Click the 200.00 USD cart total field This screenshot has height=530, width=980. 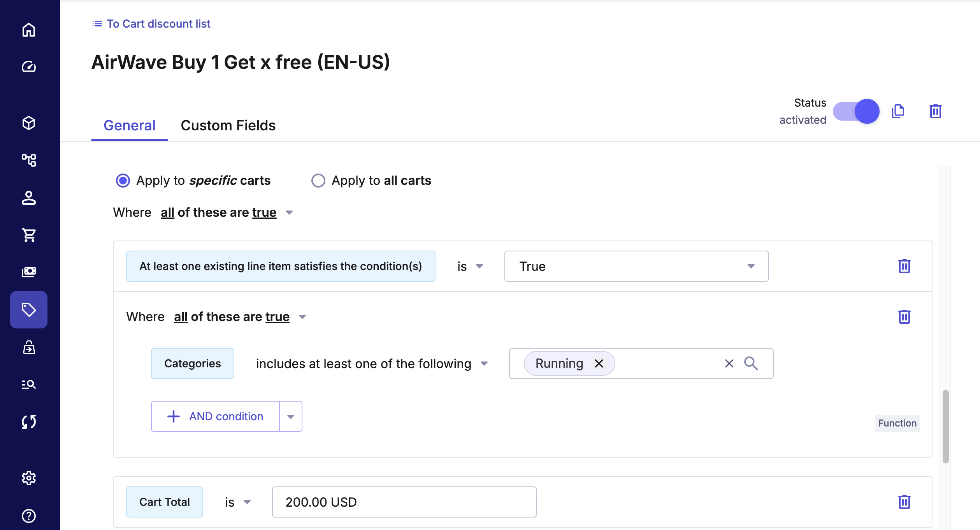coord(404,502)
